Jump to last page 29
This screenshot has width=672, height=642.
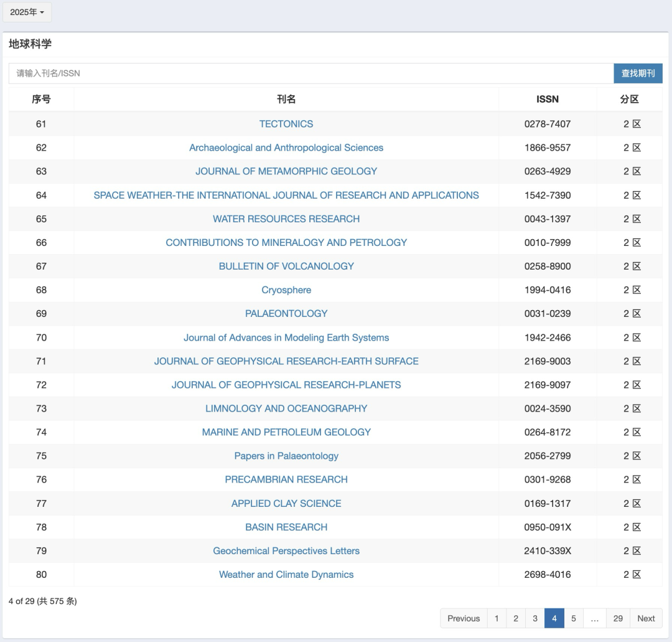(618, 618)
